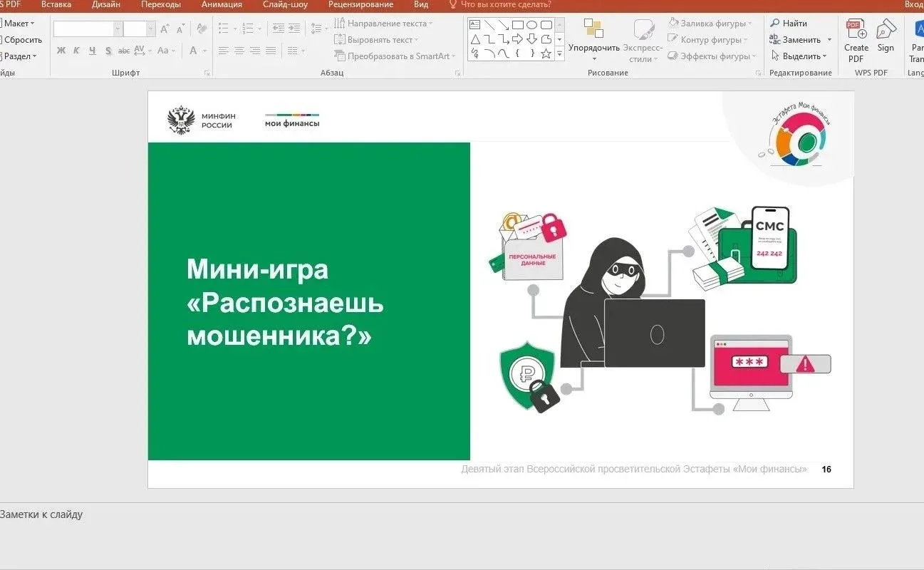Open the Вставка tab

click(56, 4)
